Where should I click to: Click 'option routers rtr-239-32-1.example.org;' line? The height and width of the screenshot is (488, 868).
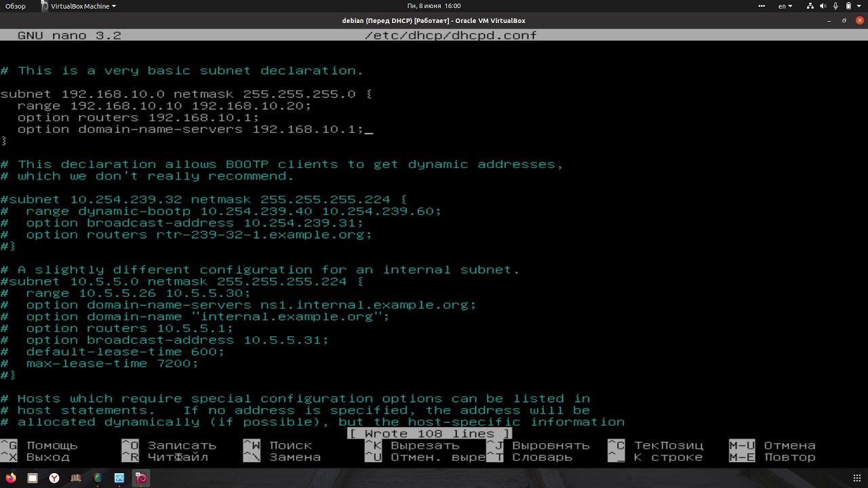[x=186, y=235]
